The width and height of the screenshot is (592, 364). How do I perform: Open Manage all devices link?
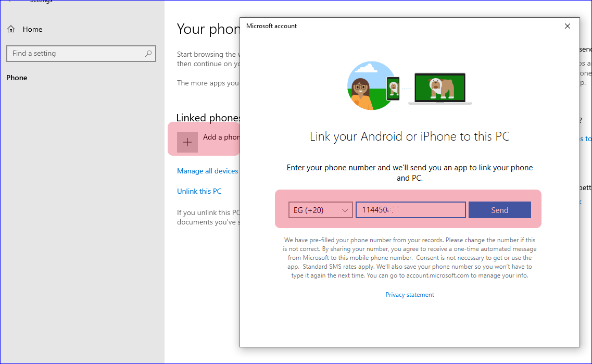pyautogui.click(x=207, y=171)
